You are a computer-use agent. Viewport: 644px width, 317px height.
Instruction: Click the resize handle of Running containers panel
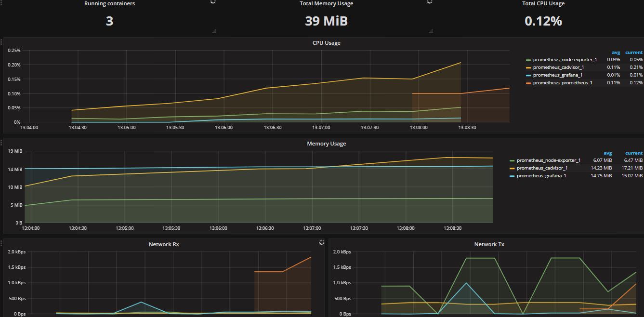[213, 30]
